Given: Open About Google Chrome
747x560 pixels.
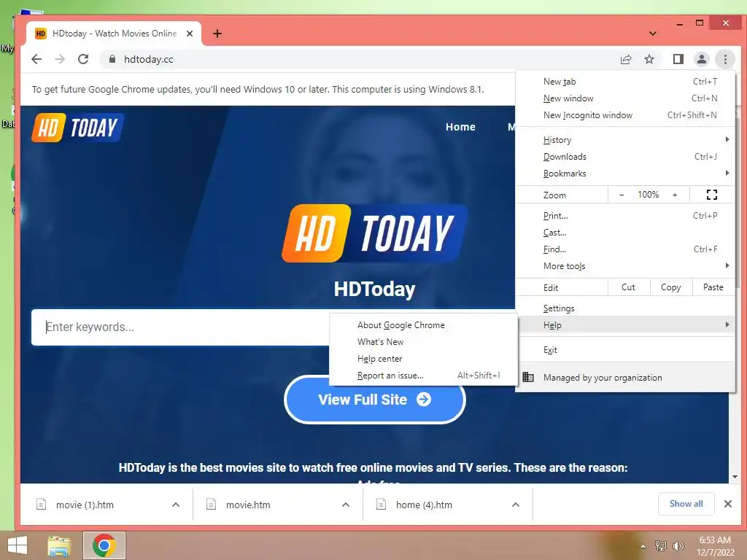Looking at the screenshot, I should tap(423, 324).
